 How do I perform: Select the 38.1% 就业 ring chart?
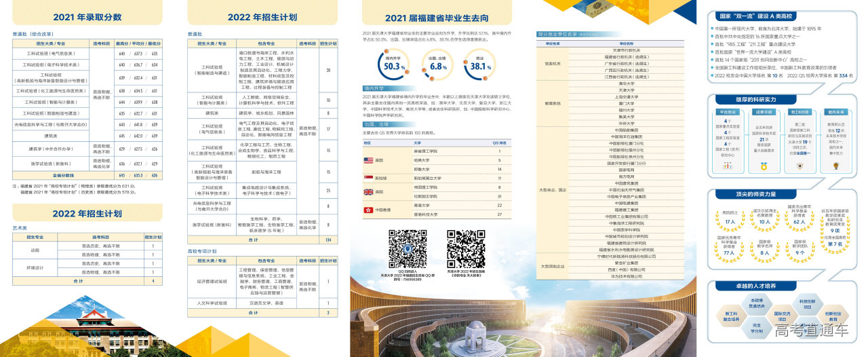(480, 66)
